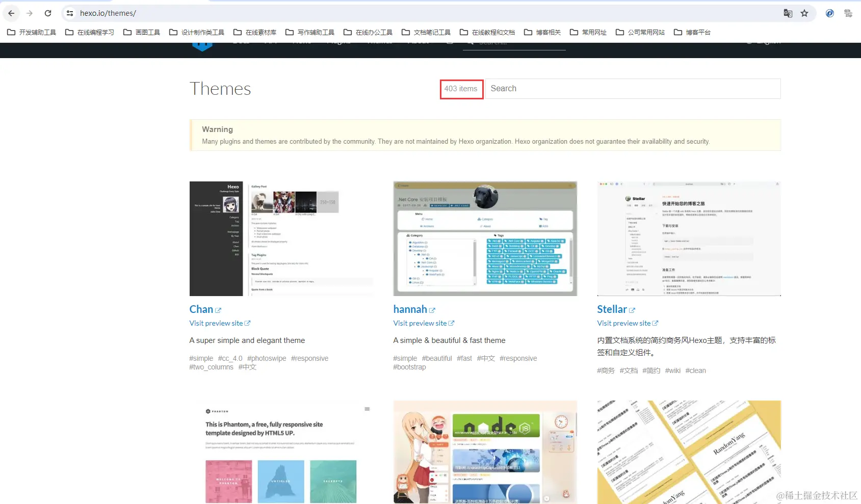Filter by #商务 tag under Stellar

[x=606, y=370]
